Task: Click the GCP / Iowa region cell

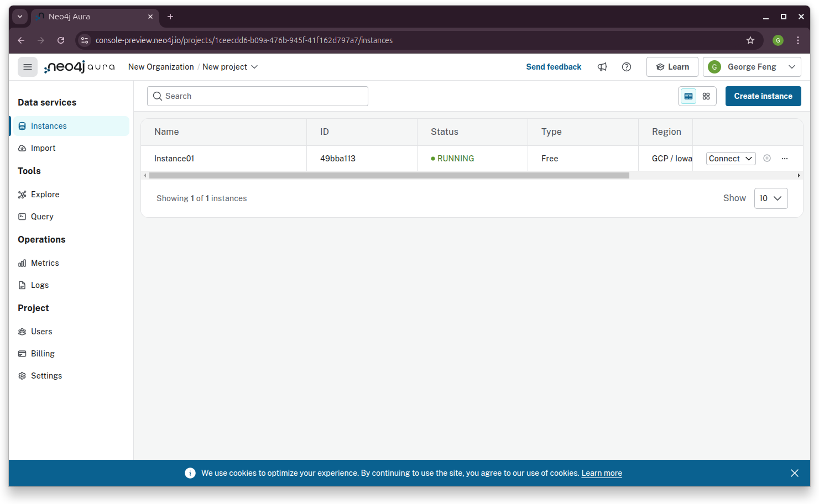Action: (665, 159)
